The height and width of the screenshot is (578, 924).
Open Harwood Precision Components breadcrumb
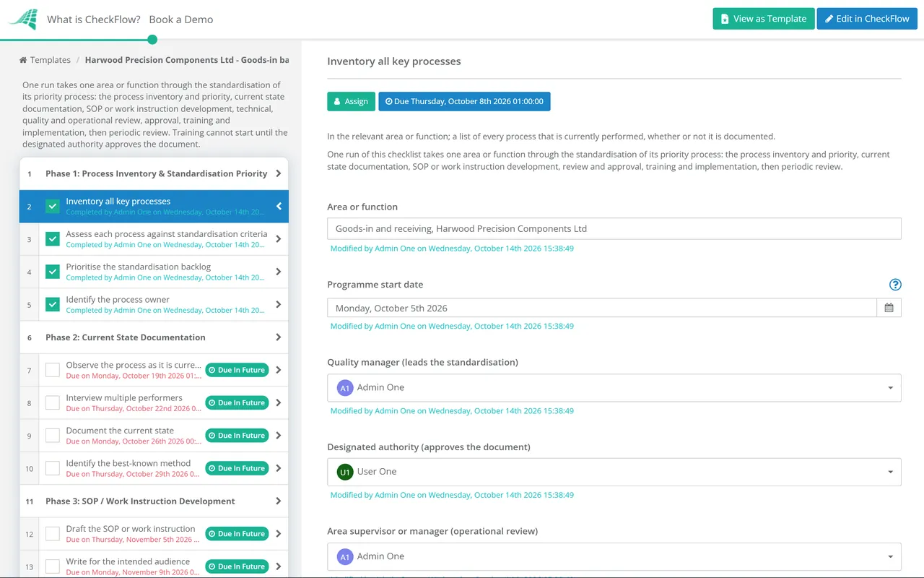click(x=187, y=60)
